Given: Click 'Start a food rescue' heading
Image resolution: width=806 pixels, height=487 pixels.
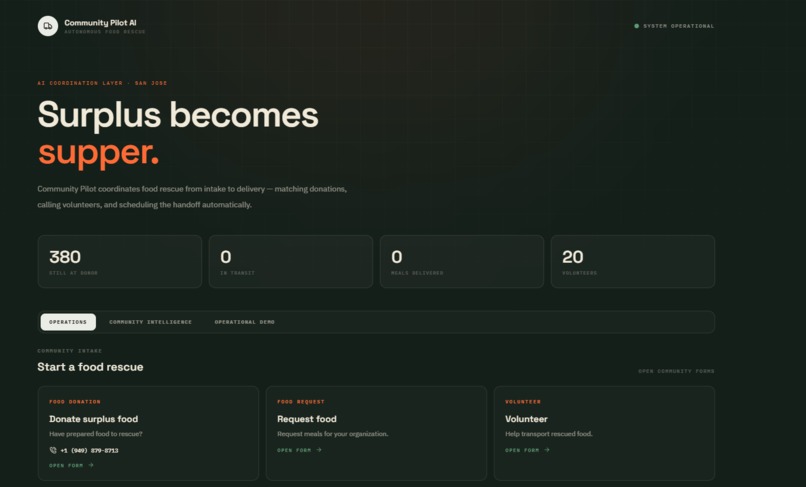Looking at the screenshot, I should click(x=90, y=367).
